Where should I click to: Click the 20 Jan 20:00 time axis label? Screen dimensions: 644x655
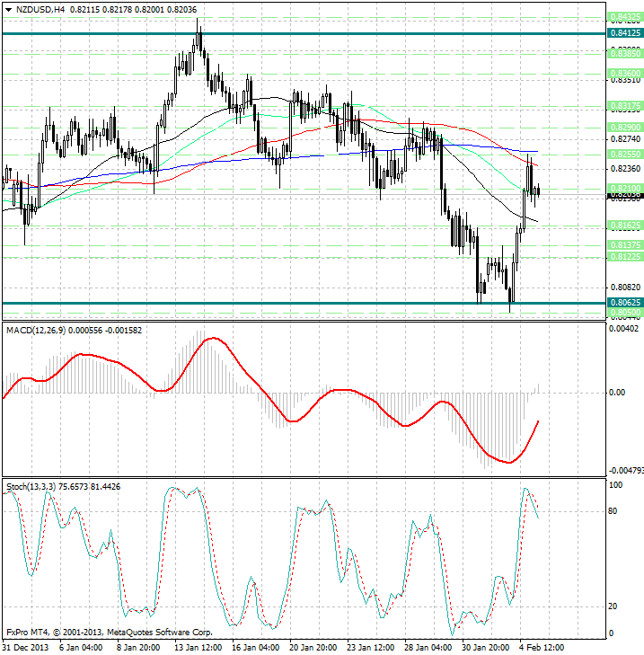pyautogui.click(x=313, y=648)
